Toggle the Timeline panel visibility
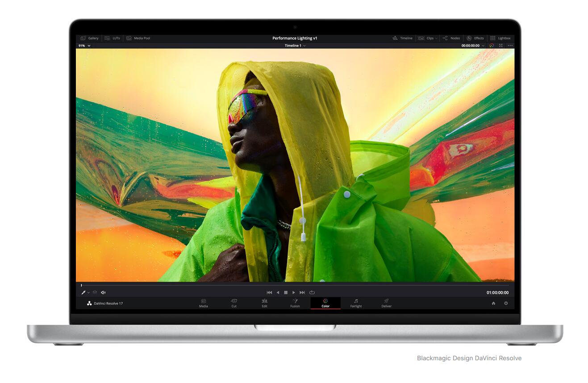Viewport: 588px width, 383px height. coord(402,38)
